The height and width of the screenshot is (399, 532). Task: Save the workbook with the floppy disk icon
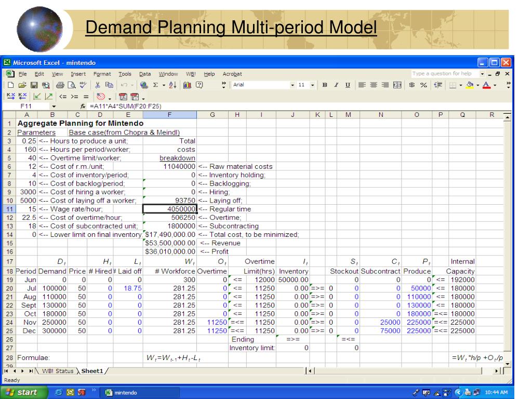[x=34, y=85]
